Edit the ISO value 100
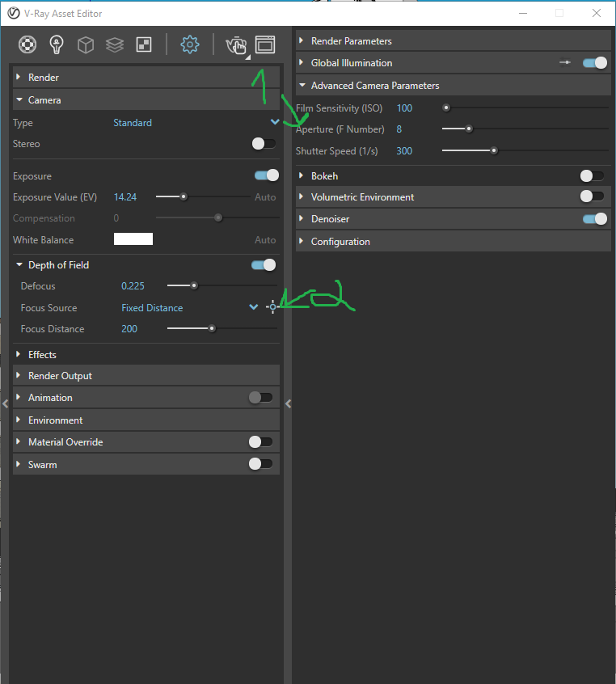Image resolution: width=616 pixels, height=684 pixels. pos(404,108)
